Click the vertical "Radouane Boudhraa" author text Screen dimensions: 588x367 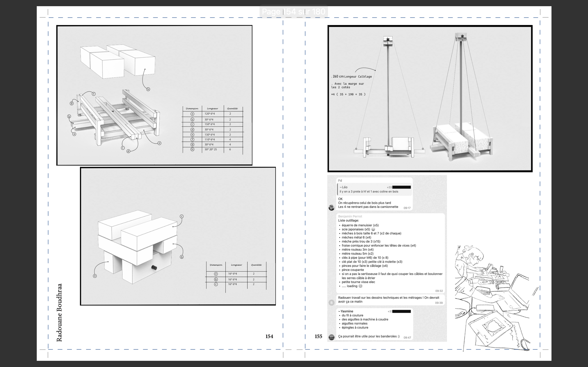pos(59,312)
